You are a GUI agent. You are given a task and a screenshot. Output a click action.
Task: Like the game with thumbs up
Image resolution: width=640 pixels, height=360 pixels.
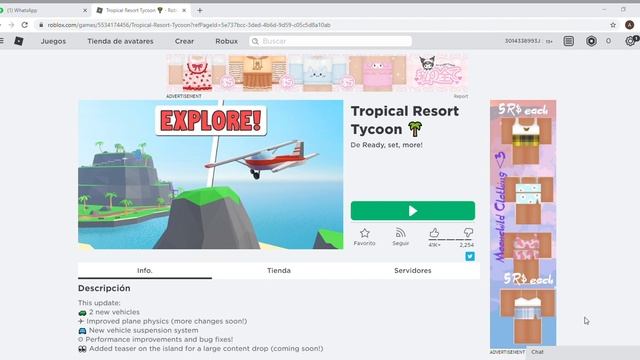pyautogui.click(x=434, y=233)
